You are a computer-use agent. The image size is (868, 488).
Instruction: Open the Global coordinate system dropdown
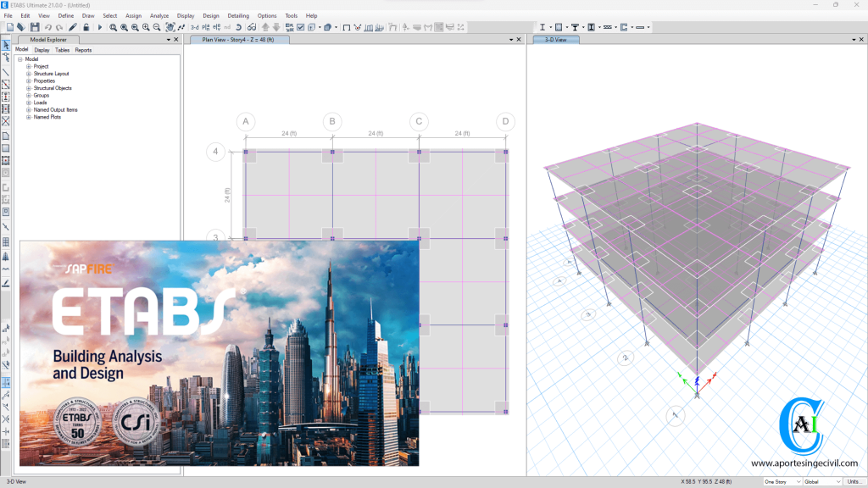(821, 481)
